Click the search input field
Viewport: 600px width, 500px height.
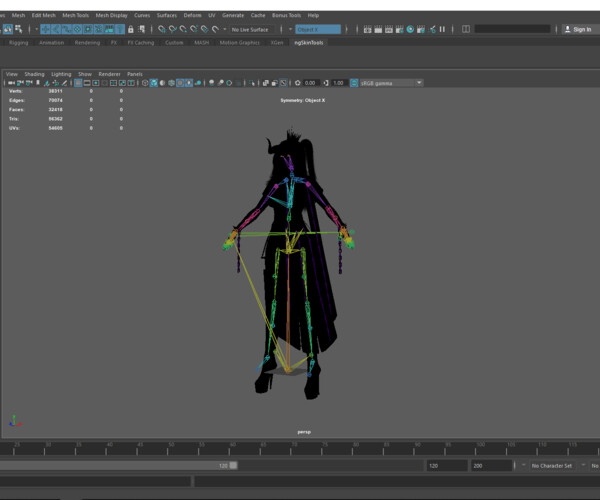pyautogui.click(x=512, y=29)
